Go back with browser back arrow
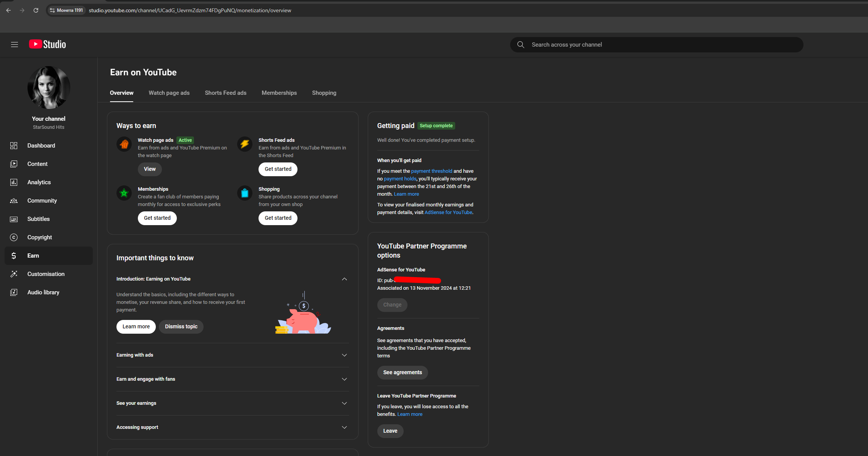 [8, 10]
